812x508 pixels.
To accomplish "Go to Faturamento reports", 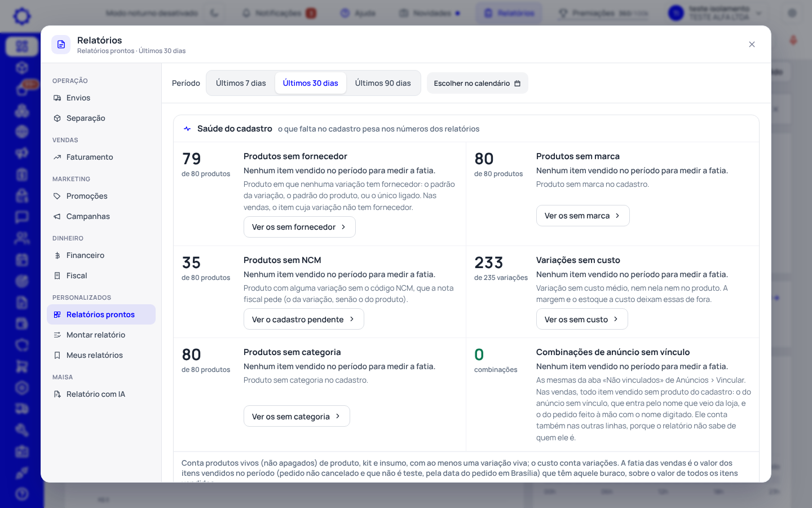I will point(101,157).
